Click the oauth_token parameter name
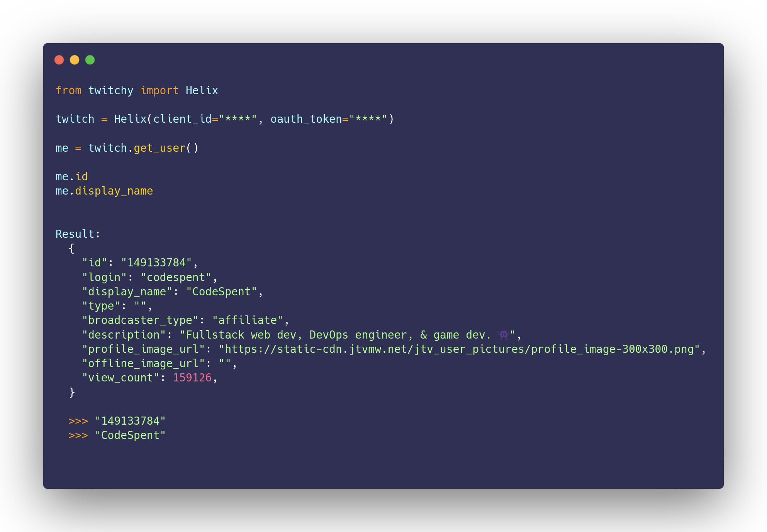This screenshot has height=532, width=767. click(x=306, y=119)
